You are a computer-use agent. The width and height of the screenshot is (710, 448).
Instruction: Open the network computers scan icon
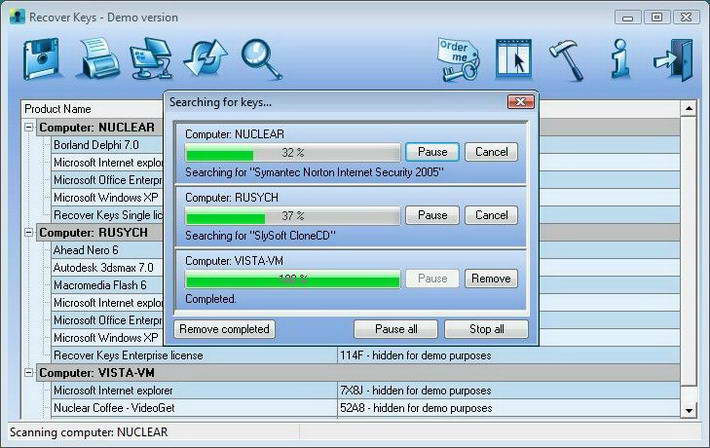coord(151,59)
